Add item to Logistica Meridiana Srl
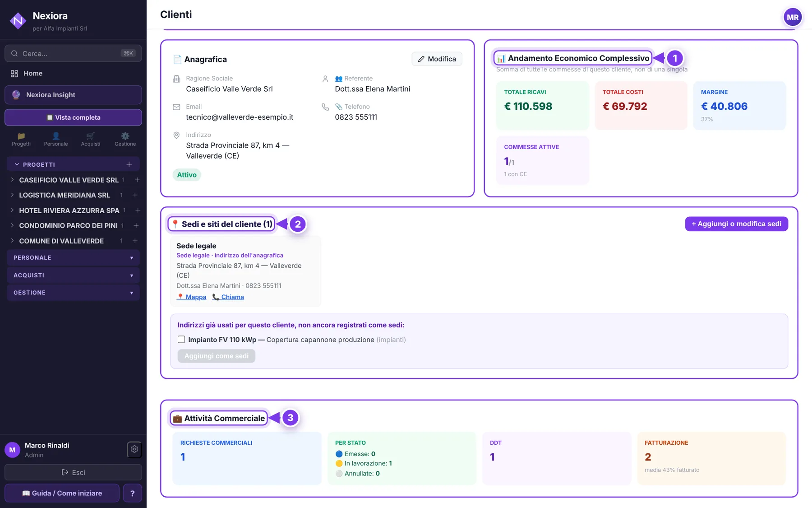Image resolution: width=812 pixels, height=508 pixels. click(x=135, y=195)
